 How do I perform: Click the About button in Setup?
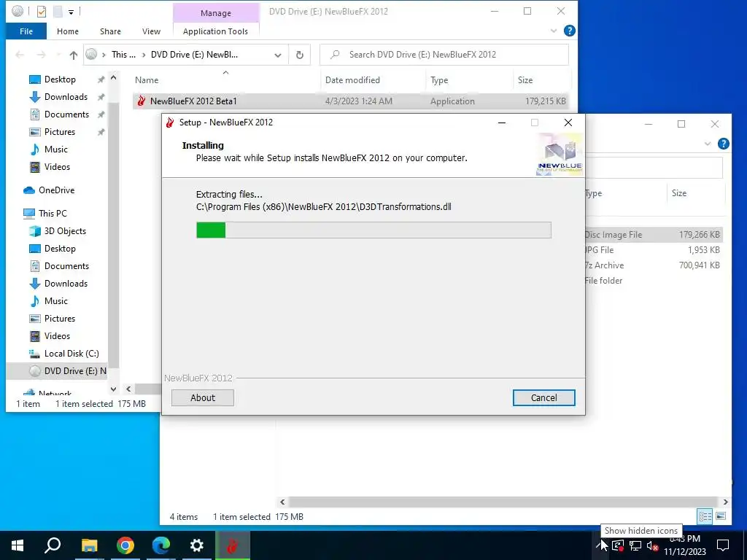tap(203, 397)
